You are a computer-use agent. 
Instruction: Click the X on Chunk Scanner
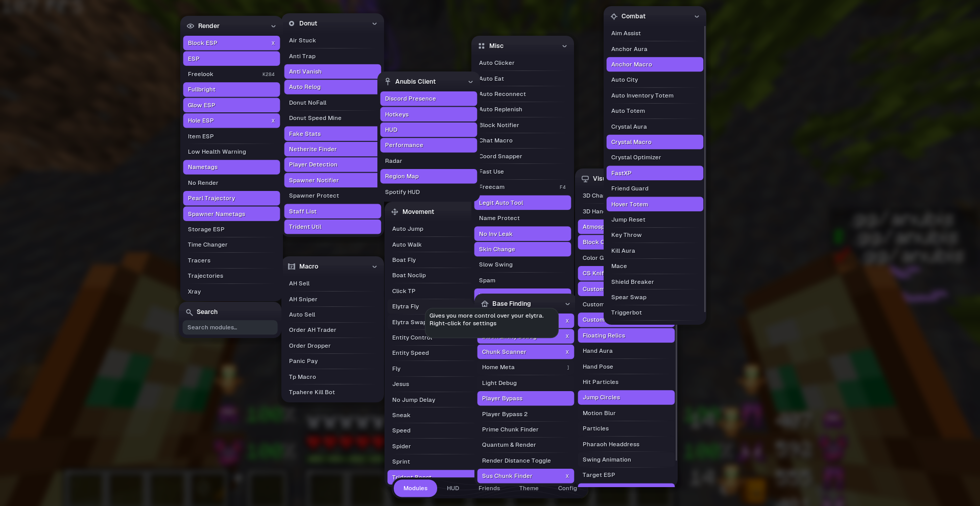click(567, 352)
